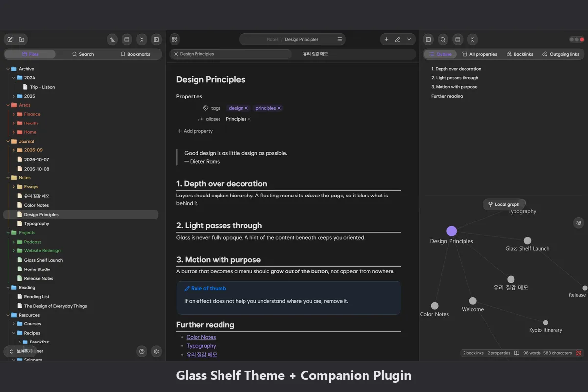This screenshot has height=392, width=588.
Task: Open the Bookmarks tab
Action: coord(136,54)
